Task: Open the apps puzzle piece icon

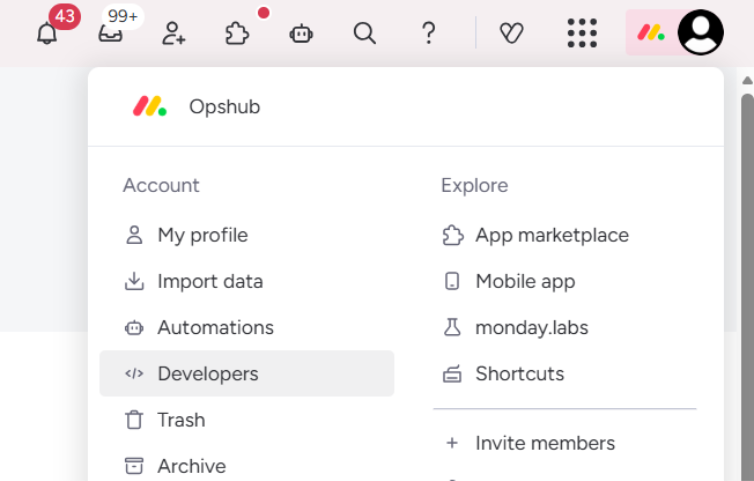Action: 237,34
